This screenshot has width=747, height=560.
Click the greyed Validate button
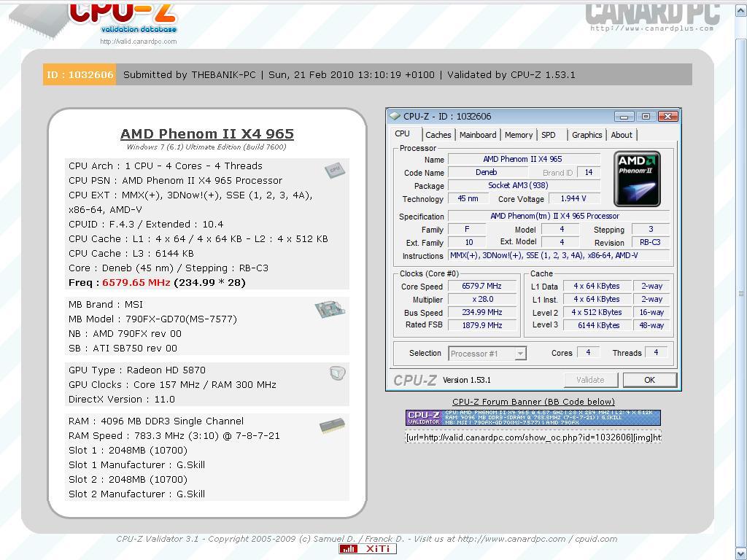point(590,380)
